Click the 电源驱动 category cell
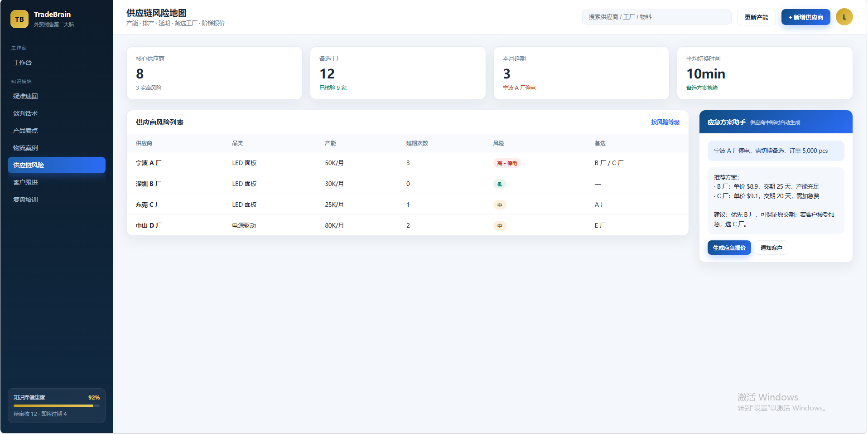Image resolution: width=868 pixels, height=434 pixels. 244,225
